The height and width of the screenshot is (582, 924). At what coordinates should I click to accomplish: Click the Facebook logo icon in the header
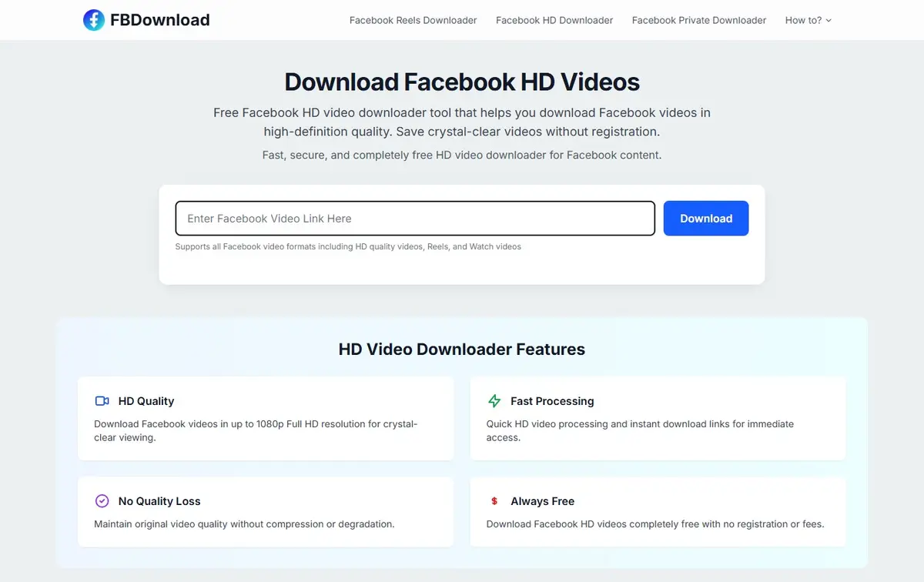94,20
